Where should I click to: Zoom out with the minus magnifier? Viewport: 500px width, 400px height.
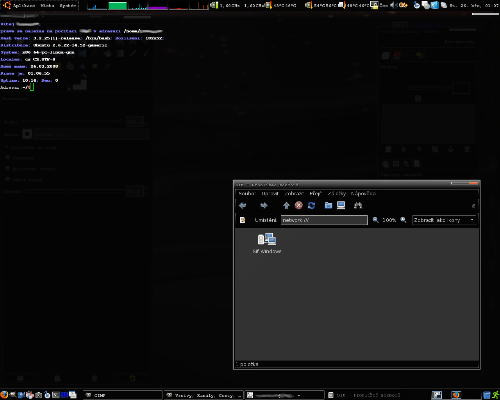(x=376, y=220)
